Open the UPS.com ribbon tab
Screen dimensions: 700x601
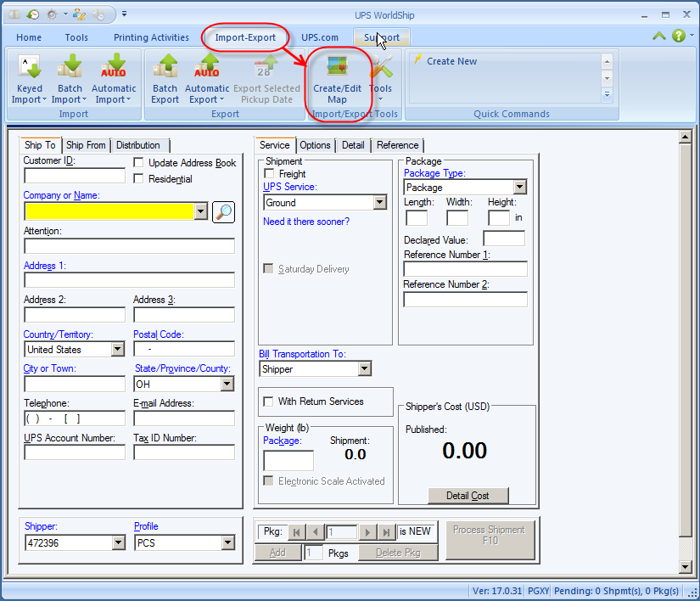[x=320, y=37]
